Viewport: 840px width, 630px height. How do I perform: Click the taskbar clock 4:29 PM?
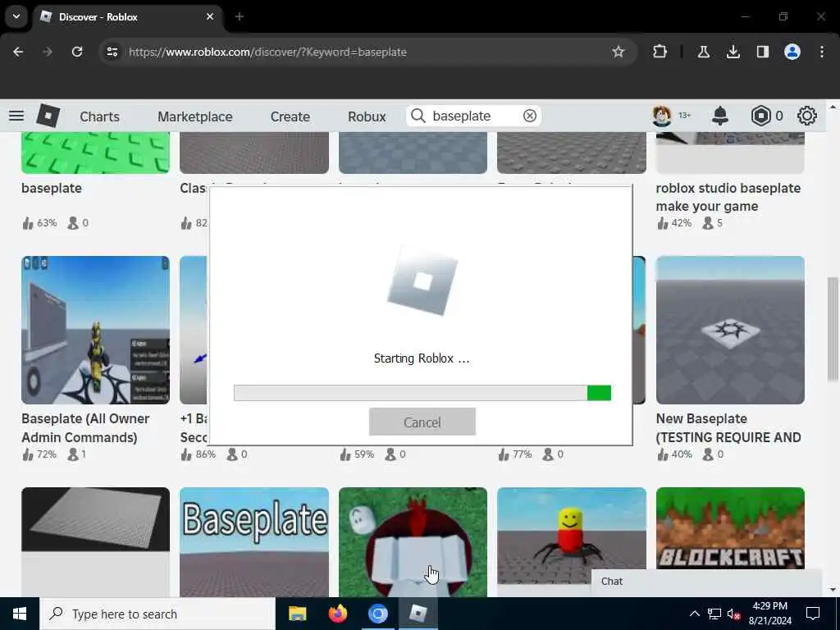769,606
